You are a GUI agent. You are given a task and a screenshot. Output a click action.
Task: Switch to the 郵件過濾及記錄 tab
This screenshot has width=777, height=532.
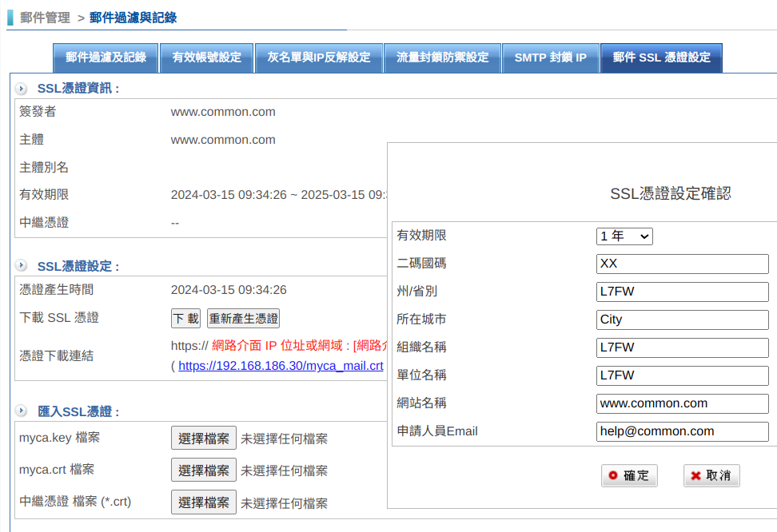click(x=106, y=58)
